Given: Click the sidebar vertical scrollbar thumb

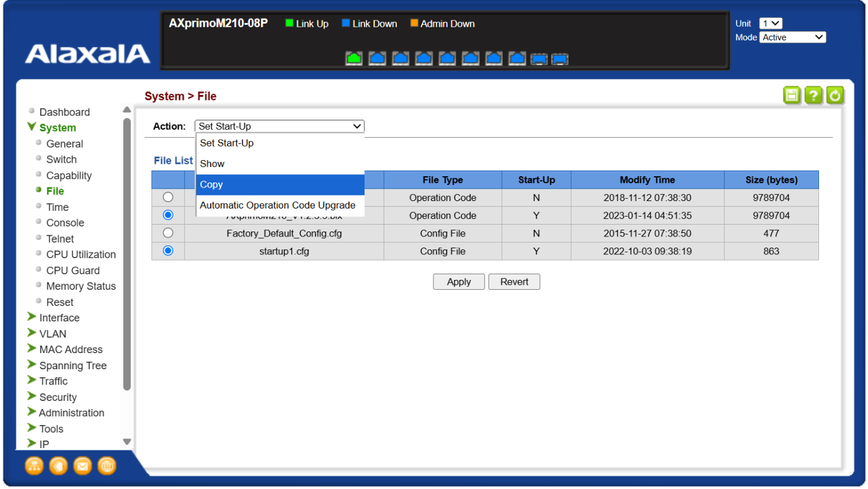Looking at the screenshot, I should 127,254.
